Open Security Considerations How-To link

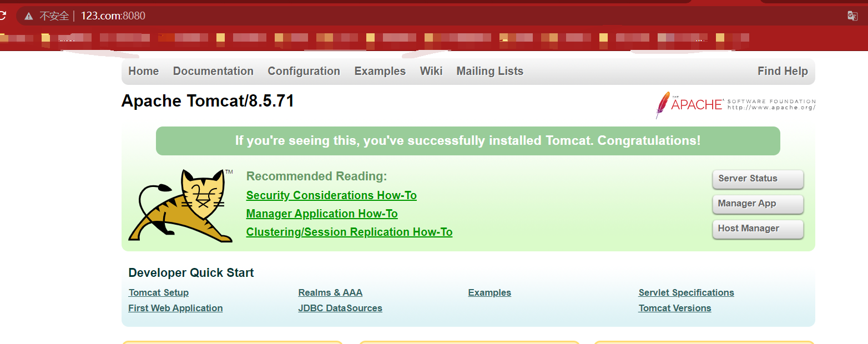point(331,195)
